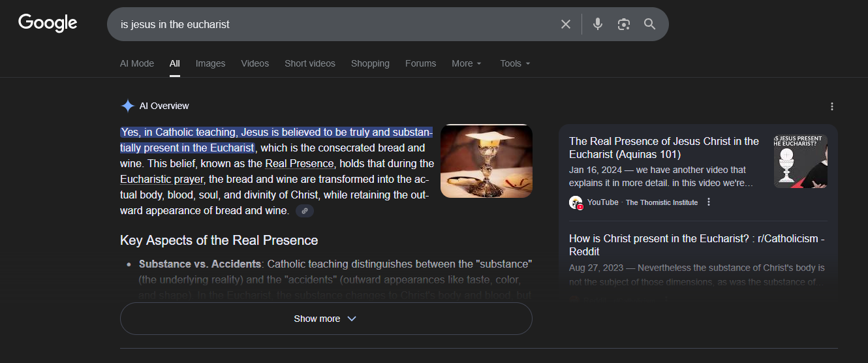
Task: Open the Tools dropdown
Action: coord(514,63)
